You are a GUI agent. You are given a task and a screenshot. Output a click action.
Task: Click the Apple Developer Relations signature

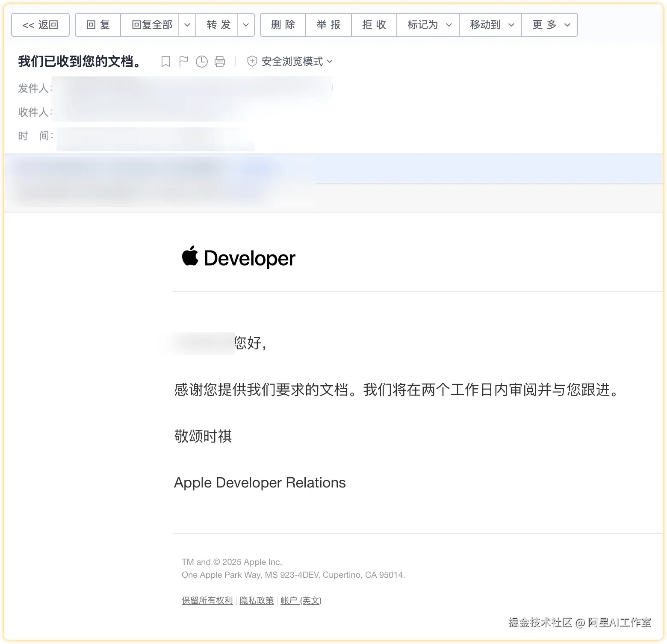[x=260, y=482]
